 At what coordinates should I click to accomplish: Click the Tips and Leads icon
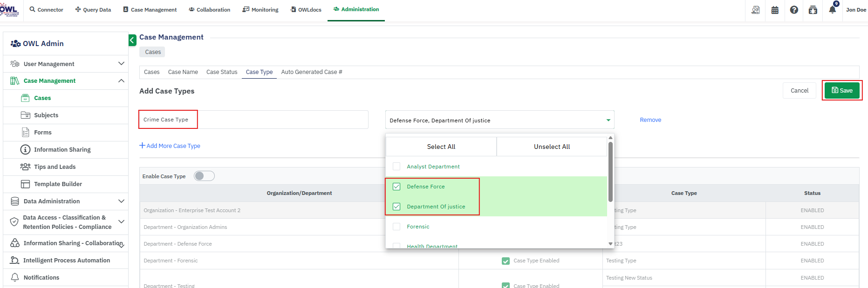click(25, 167)
